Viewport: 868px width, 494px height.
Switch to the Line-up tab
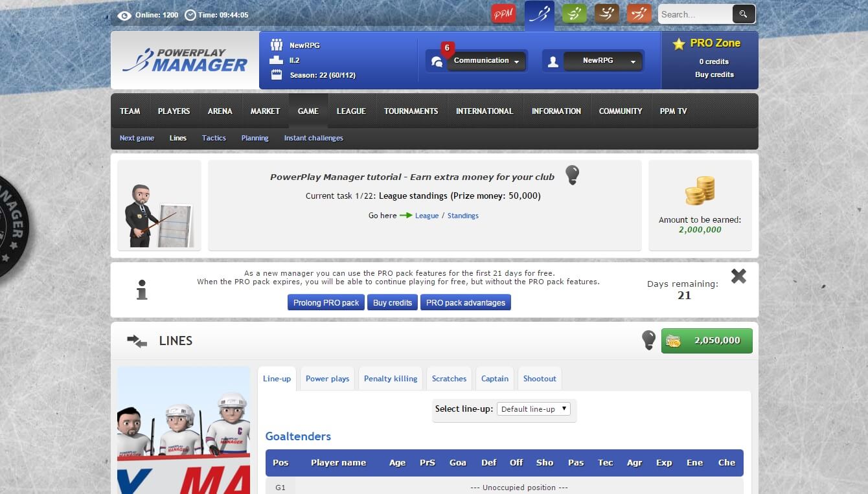(277, 379)
